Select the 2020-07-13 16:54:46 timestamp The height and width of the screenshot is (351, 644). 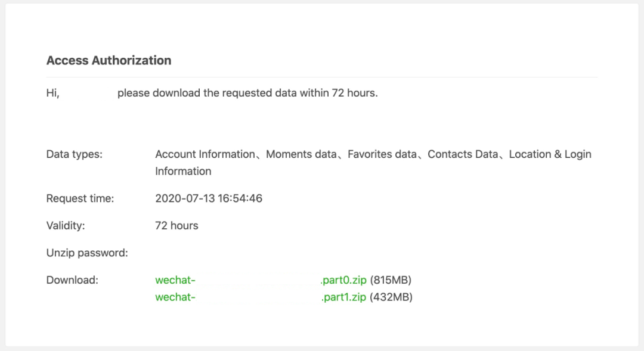point(209,198)
